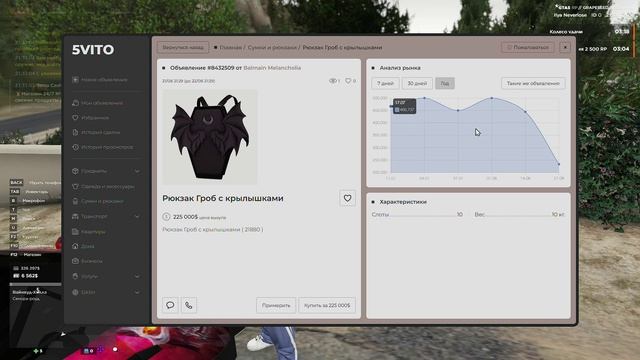Screen dimensions: 640x360
Task: Click Примерить try-on button
Action: click(x=276, y=305)
